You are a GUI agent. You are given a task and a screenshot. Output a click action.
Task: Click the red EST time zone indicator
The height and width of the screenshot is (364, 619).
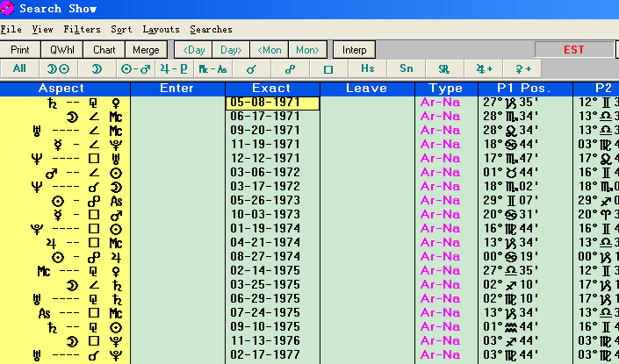575,50
